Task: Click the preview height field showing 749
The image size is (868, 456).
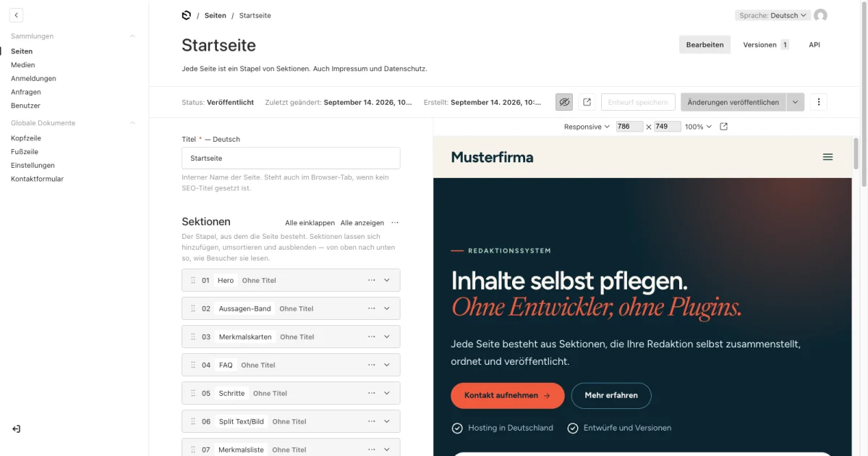Action: [668, 127]
